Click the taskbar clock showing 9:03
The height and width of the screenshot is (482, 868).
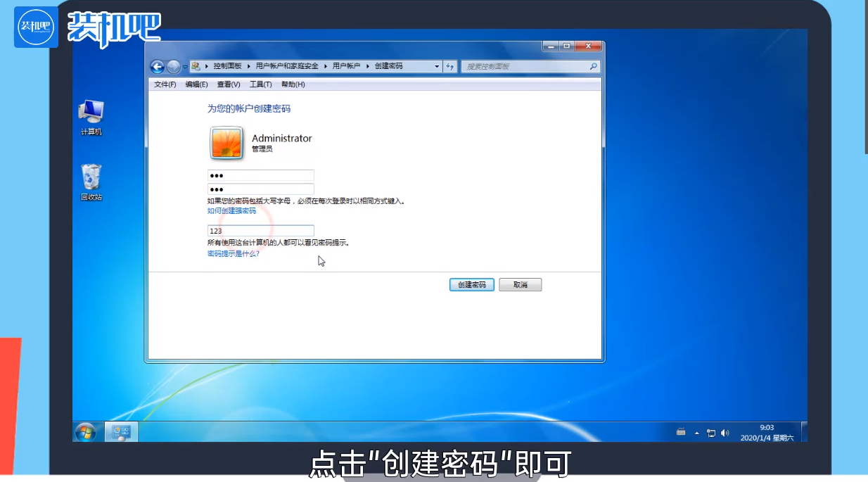767,432
